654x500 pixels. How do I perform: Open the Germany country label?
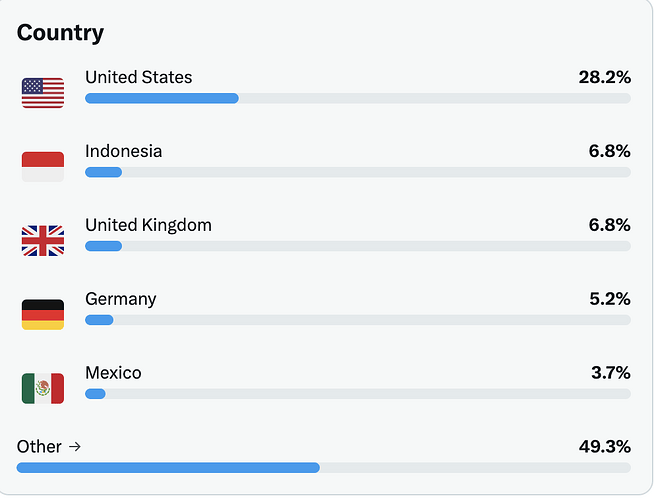pos(120,299)
